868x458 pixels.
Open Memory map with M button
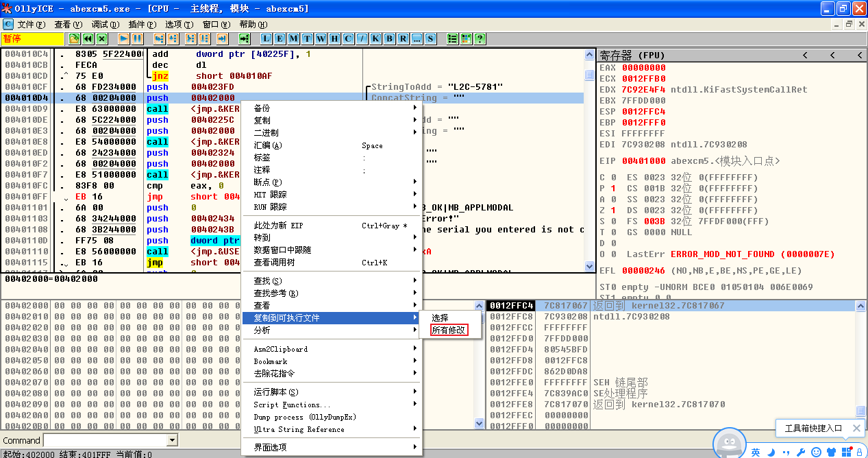coord(294,38)
